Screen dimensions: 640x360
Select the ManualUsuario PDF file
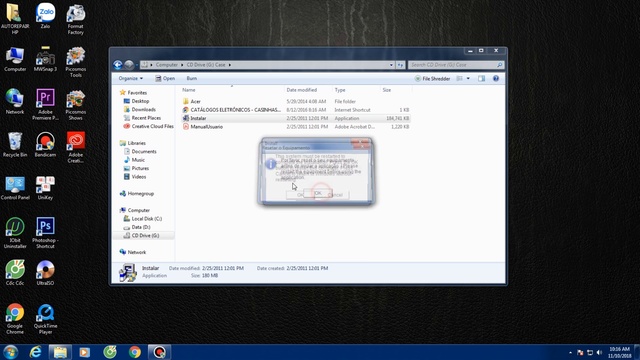[x=296, y=127]
